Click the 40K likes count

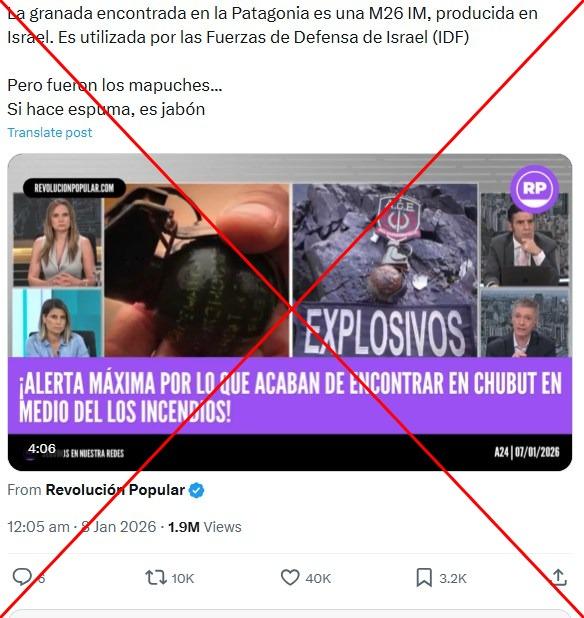pyautogui.click(x=318, y=578)
